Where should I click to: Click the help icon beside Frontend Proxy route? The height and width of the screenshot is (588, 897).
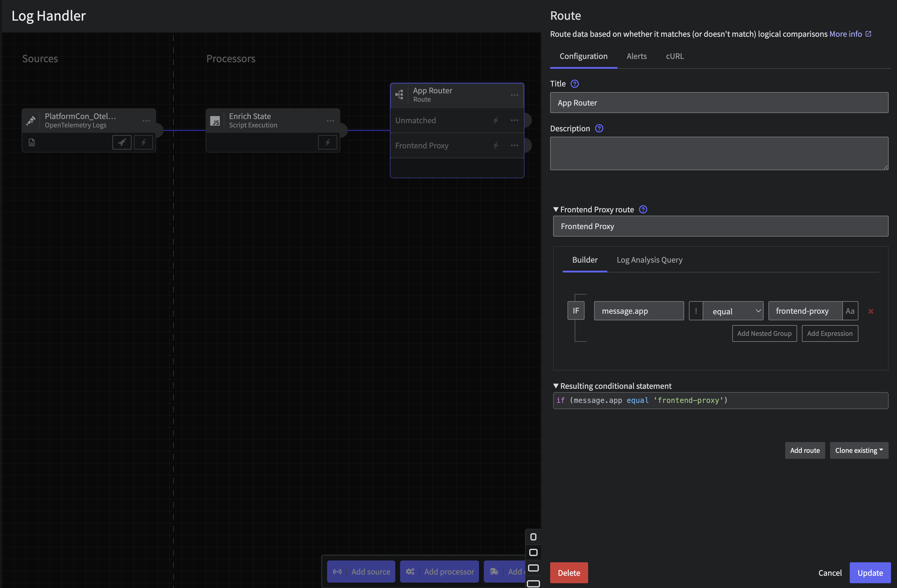[643, 209]
